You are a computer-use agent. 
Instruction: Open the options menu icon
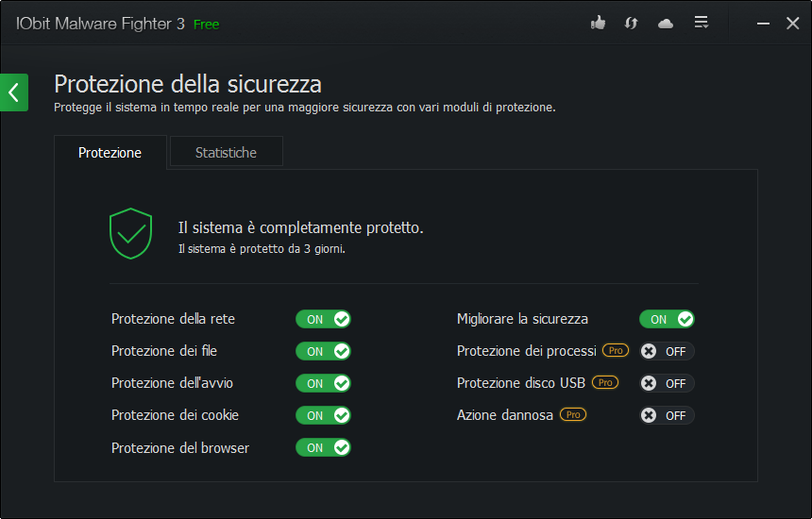pyautogui.click(x=701, y=23)
